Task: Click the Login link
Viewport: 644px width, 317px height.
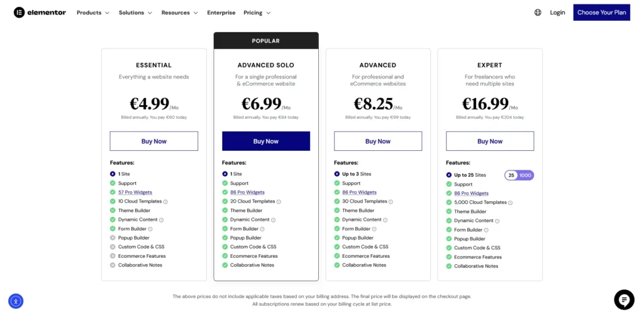Action: pyautogui.click(x=557, y=13)
